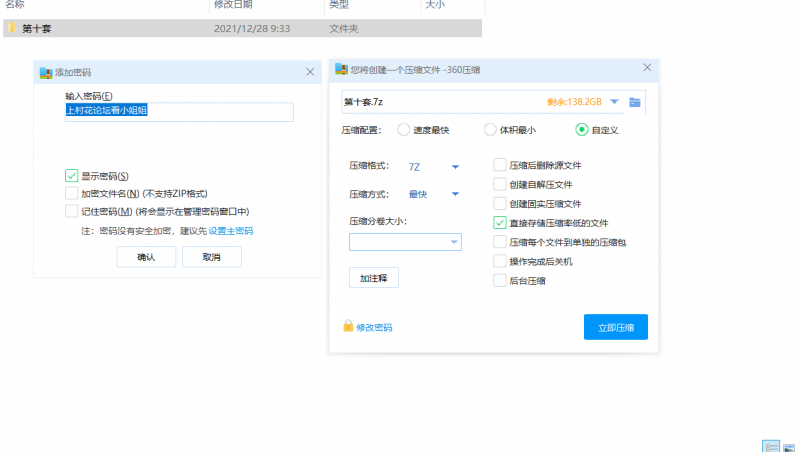Click the lock icon for 修改密码
The width and height of the screenshot is (800, 452).
[348, 326]
